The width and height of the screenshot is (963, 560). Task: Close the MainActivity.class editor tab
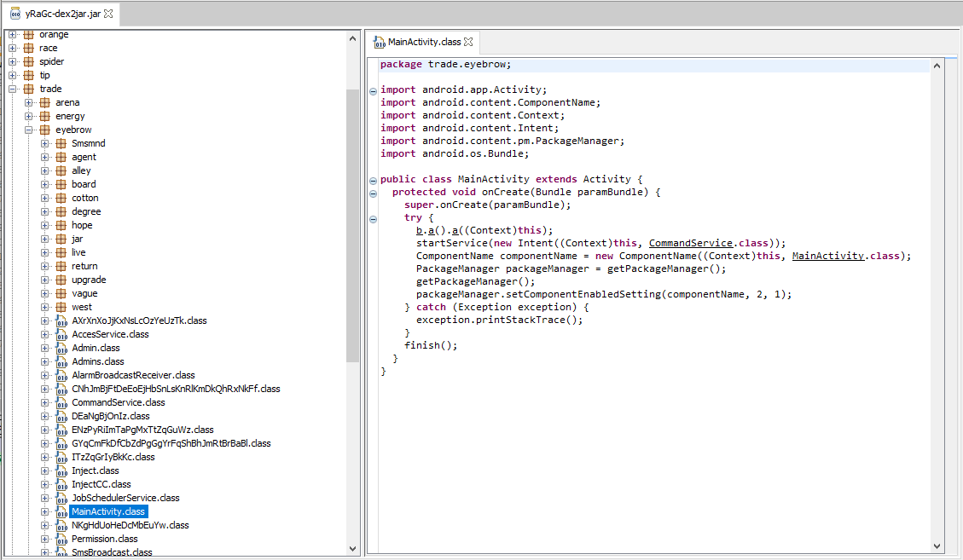(468, 42)
